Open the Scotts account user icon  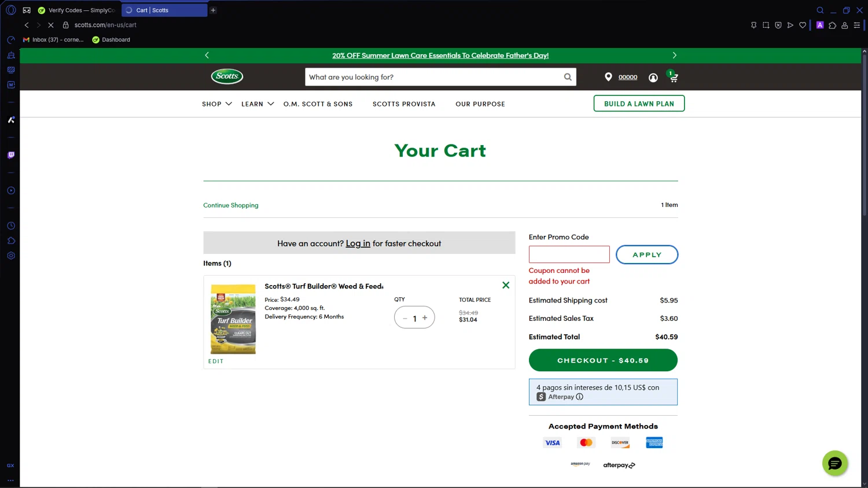[653, 77]
